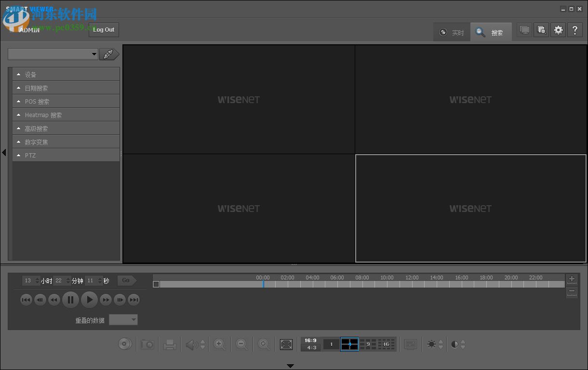Switch to the 搜索 tab
The width and height of the screenshot is (588, 370).
(x=491, y=33)
